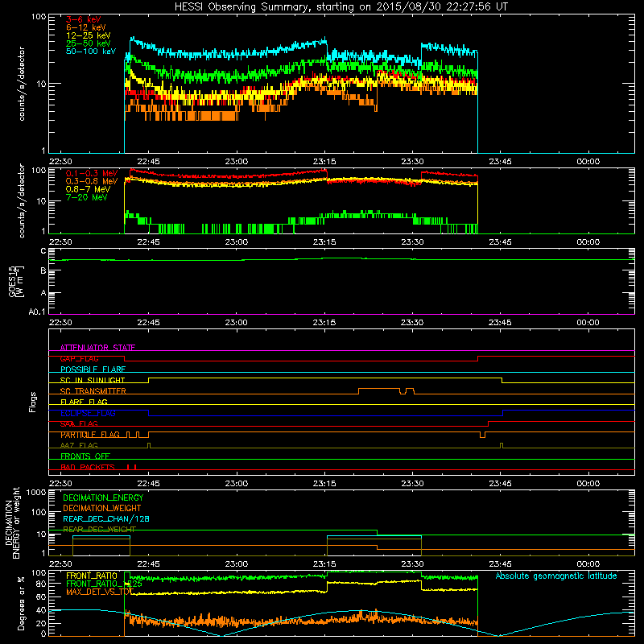Click the DECIMATION ENERGY or weight axis title
The width and height of the screenshot is (644, 644).
(x=12, y=523)
